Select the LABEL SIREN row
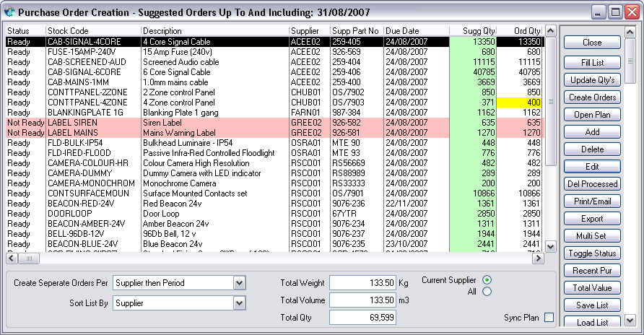The height and width of the screenshot is (335, 644). click(x=274, y=123)
